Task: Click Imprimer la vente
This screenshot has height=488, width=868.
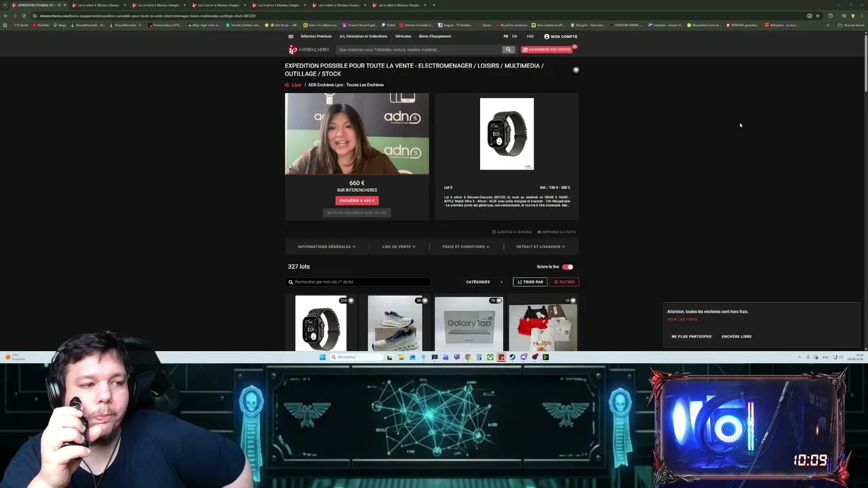Action: pyautogui.click(x=557, y=232)
